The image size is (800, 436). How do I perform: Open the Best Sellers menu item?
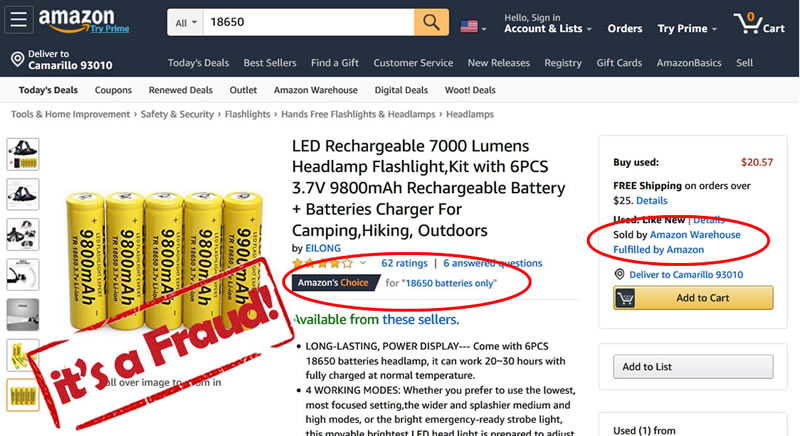click(270, 63)
